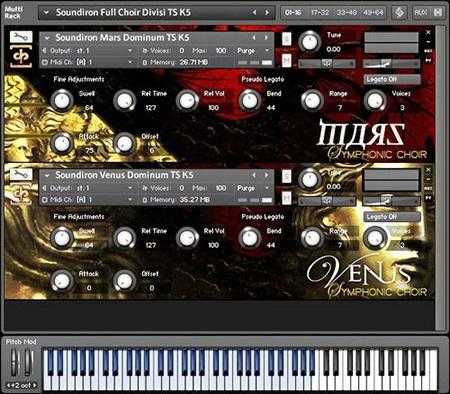The image size is (450, 394).
Task: Open the Venus instrument wrench edit icon
Action: click(21, 174)
